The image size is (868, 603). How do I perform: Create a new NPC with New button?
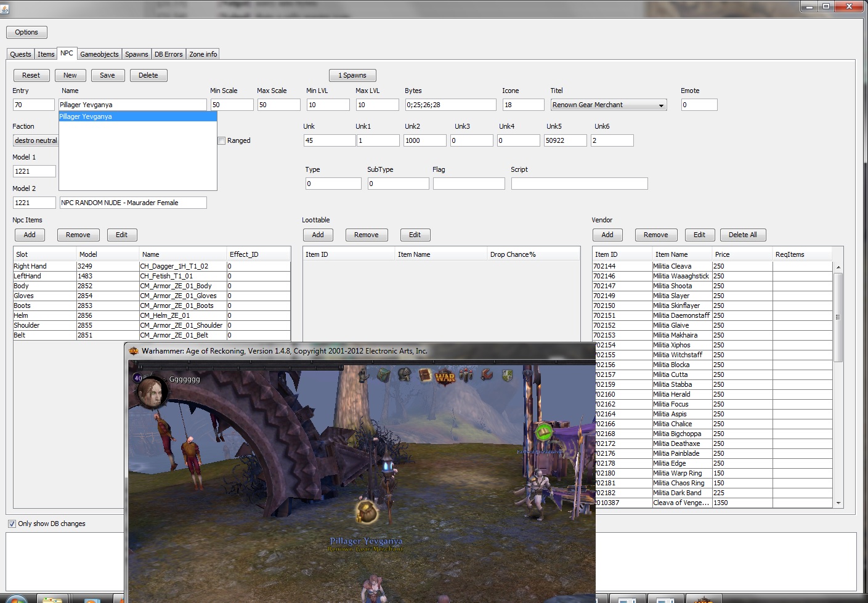(x=70, y=75)
